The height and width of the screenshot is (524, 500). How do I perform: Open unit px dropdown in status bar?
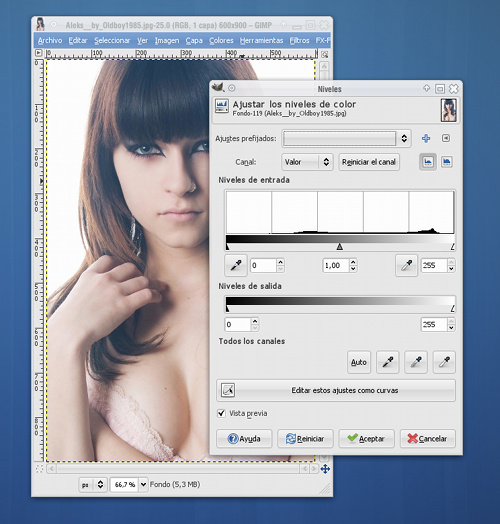[x=92, y=485]
